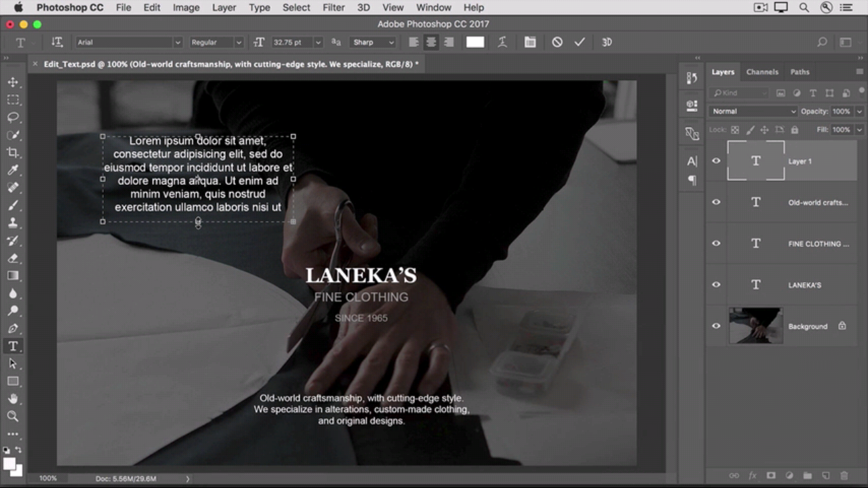Image resolution: width=868 pixels, height=488 pixels.
Task: Select the Eyedropper tool
Action: [x=13, y=170]
